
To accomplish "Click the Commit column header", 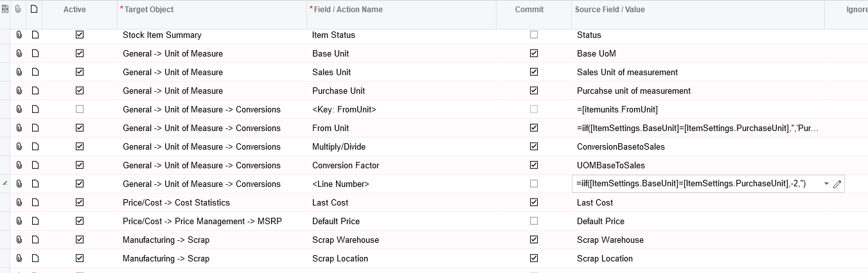I will 529,10.
